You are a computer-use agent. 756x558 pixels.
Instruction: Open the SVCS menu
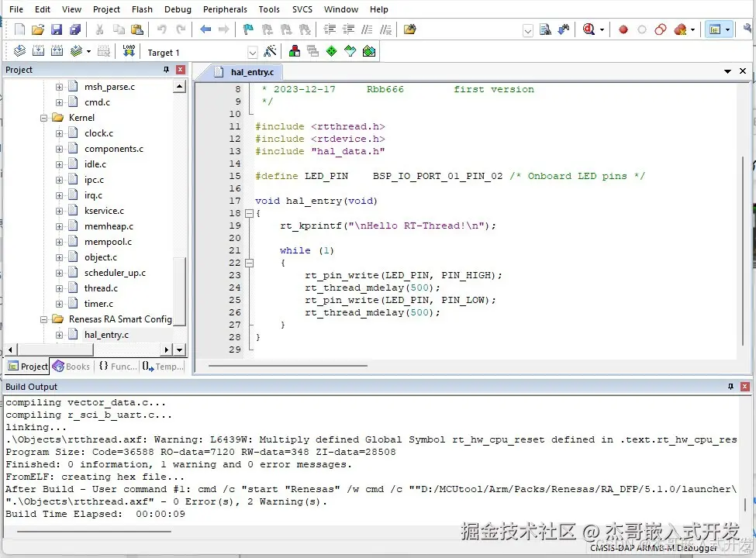[x=302, y=9]
